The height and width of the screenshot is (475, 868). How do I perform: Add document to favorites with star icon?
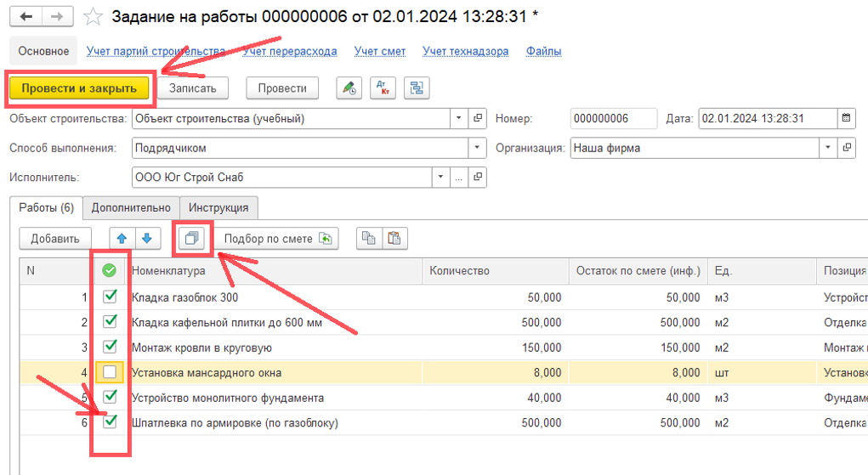coord(94,17)
